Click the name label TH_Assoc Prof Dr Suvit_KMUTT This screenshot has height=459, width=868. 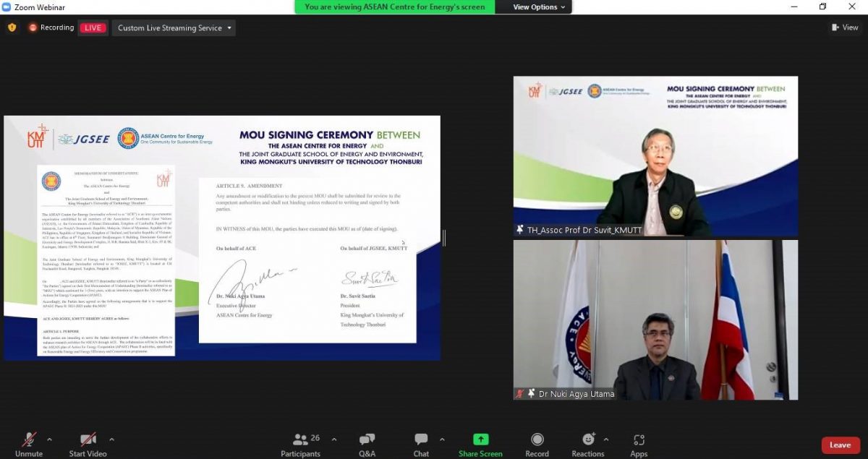584,231
